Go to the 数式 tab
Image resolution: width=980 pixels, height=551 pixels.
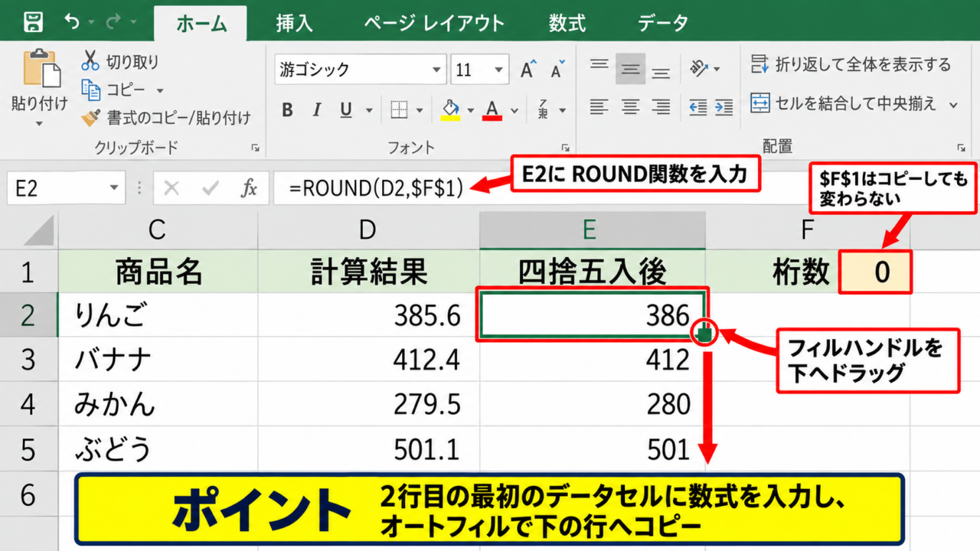click(x=567, y=23)
